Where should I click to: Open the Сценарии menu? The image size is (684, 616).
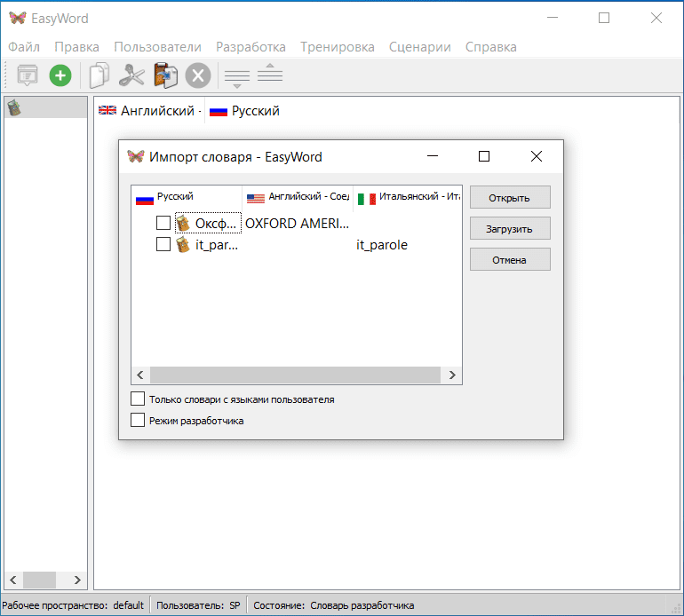tap(419, 47)
